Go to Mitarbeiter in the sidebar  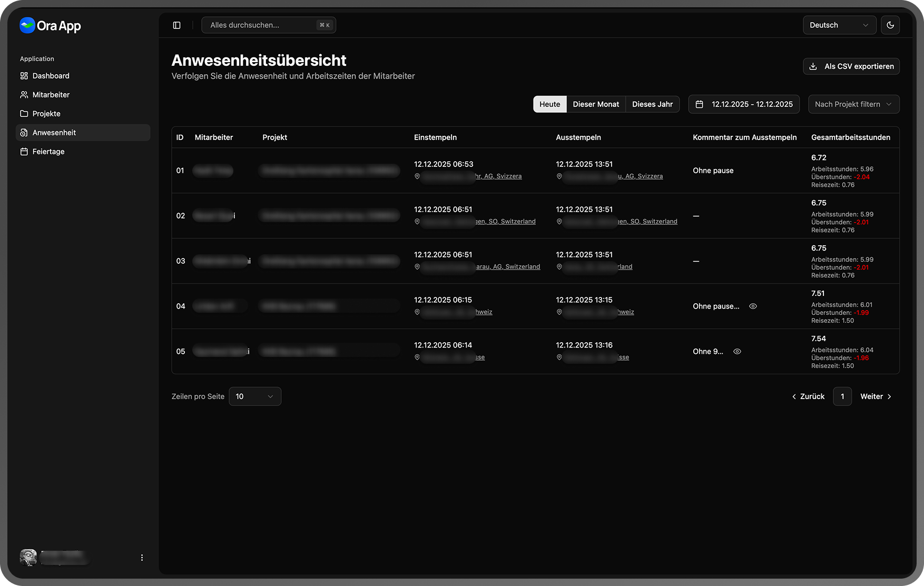(x=51, y=95)
